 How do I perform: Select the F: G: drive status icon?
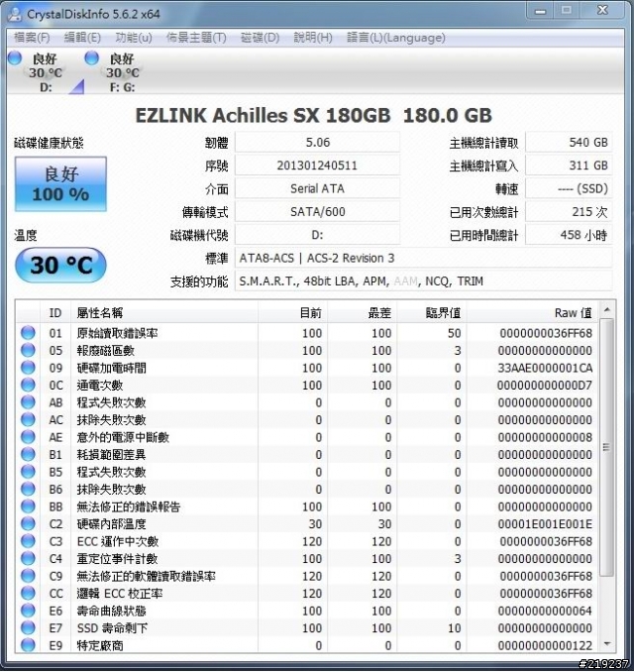(92, 57)
